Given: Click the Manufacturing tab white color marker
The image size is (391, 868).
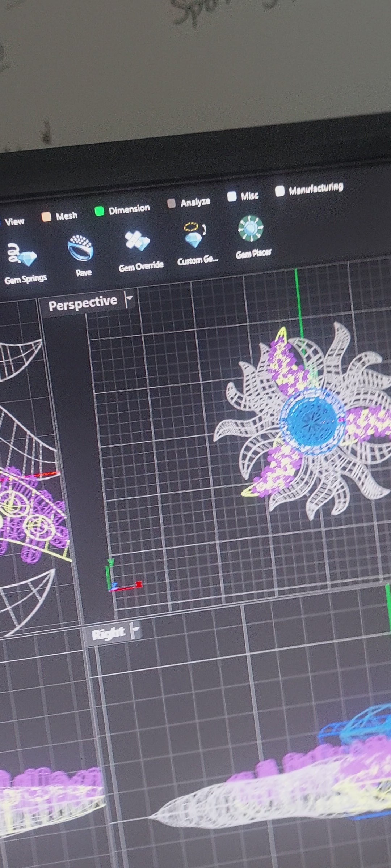Looking at the screenshot, I should (x=279, y=191).
